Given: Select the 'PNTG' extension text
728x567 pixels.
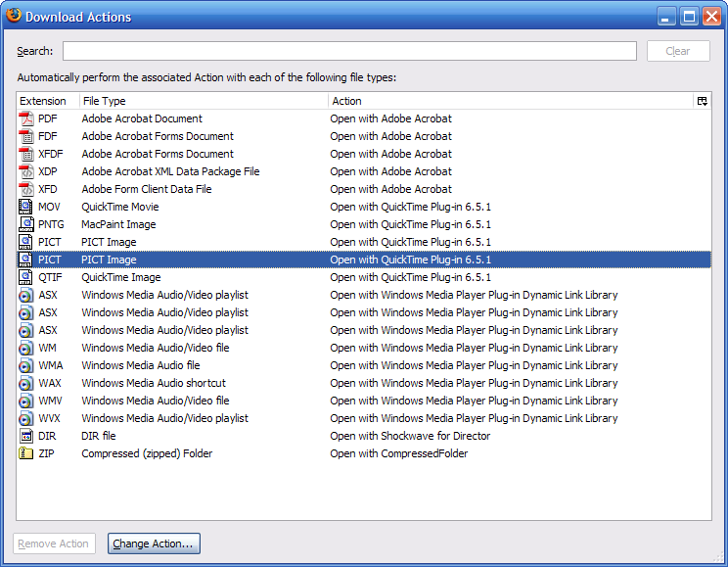Looking at the screenshot, I should coord(51,224).
